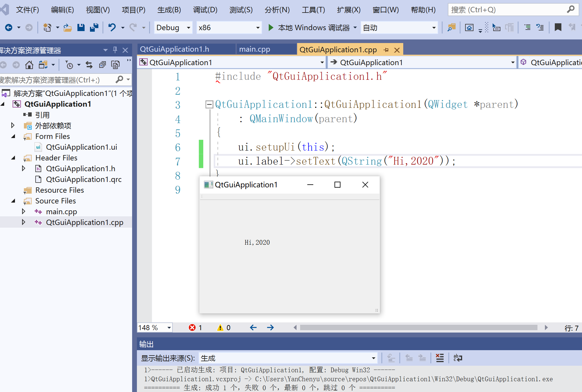Maximize the running QtGuiApplication1 window

coord(337,185)
